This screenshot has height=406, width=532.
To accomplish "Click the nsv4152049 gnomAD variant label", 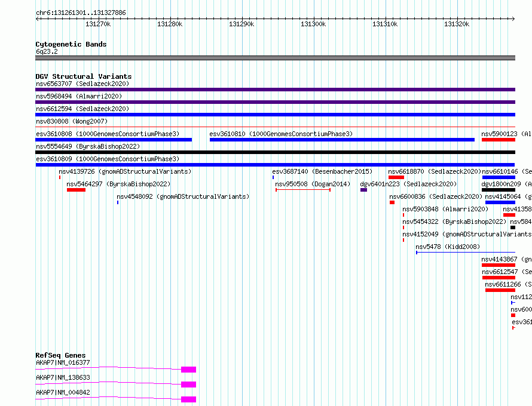I will (x=467, y=234).
